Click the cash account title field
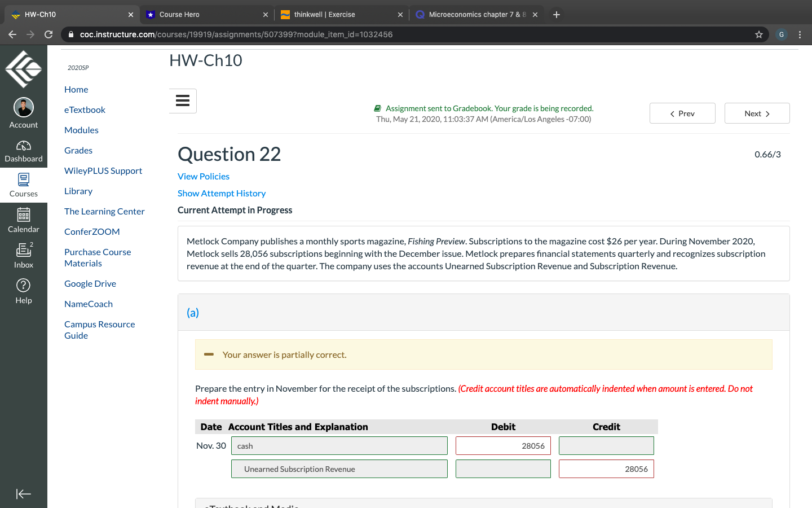 (x=339, y=445)
